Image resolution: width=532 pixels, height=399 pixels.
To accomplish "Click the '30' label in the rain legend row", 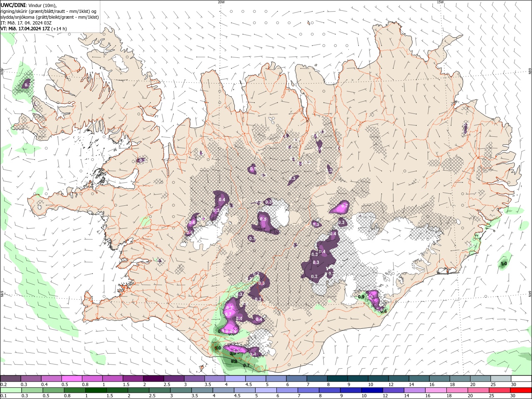I will click(512, 396).
